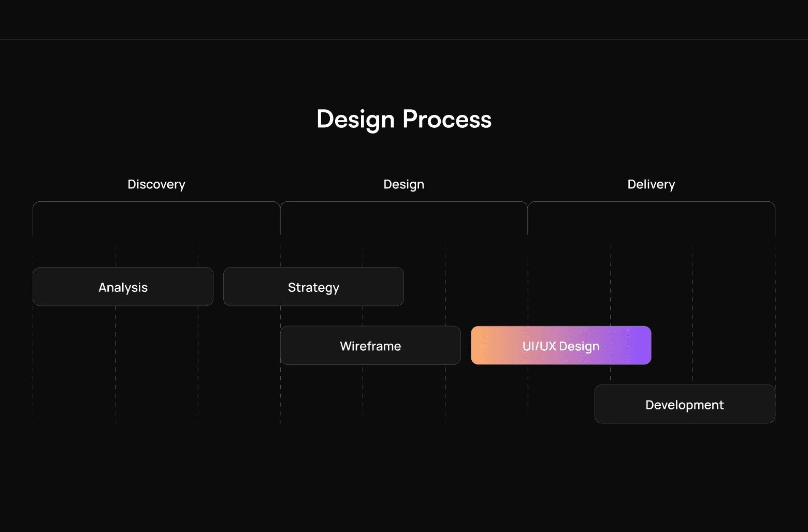The height and width of the screenshot is (532, 808).
Task: Select the Analysis stage card
Action: (123, 287)
